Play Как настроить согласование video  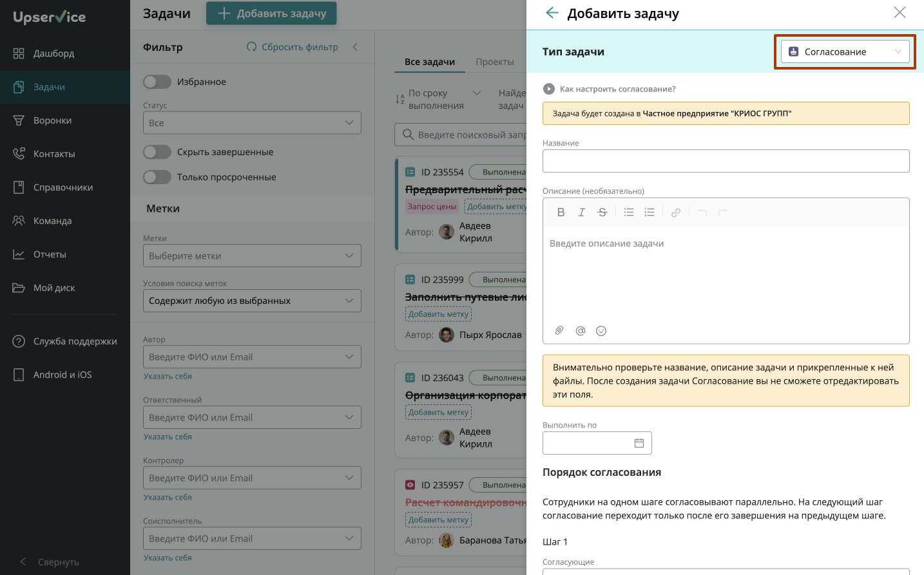548,89
